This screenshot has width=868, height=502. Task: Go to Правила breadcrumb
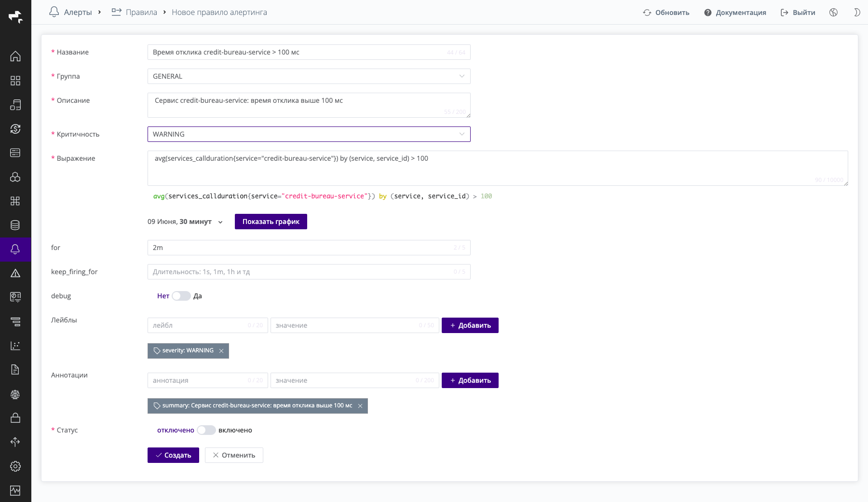[135, 12]
